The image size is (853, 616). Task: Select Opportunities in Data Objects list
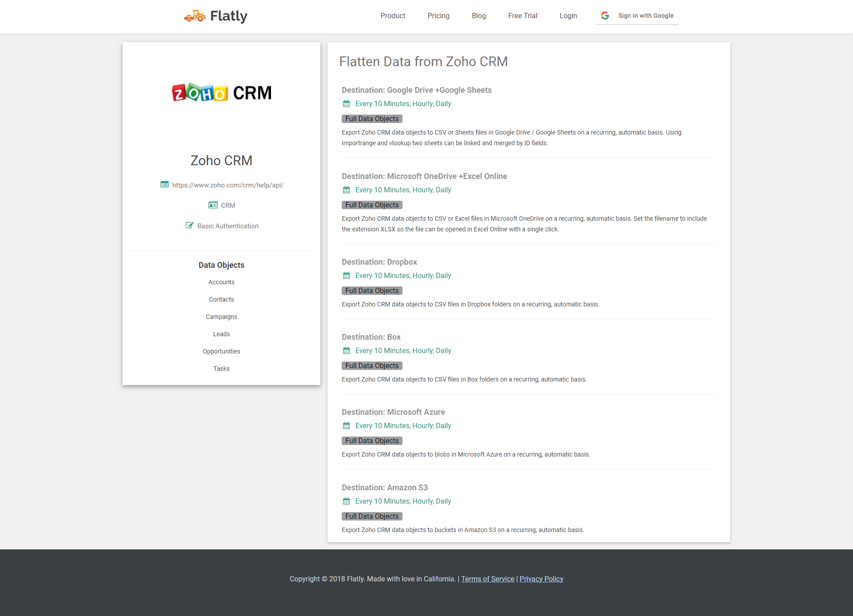(221, 351)
